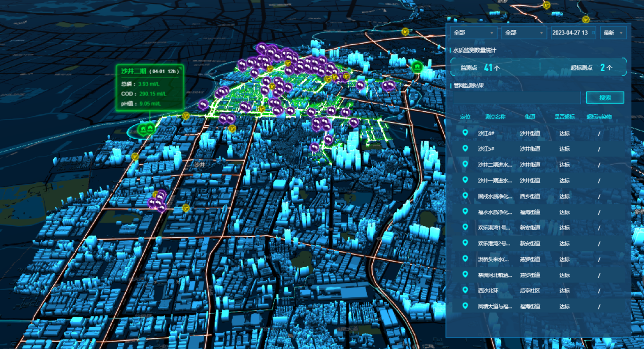The width and height of the screenshot is (644, 349).
Task: Open the 最新 dropdown
Action: pos(613,33)
